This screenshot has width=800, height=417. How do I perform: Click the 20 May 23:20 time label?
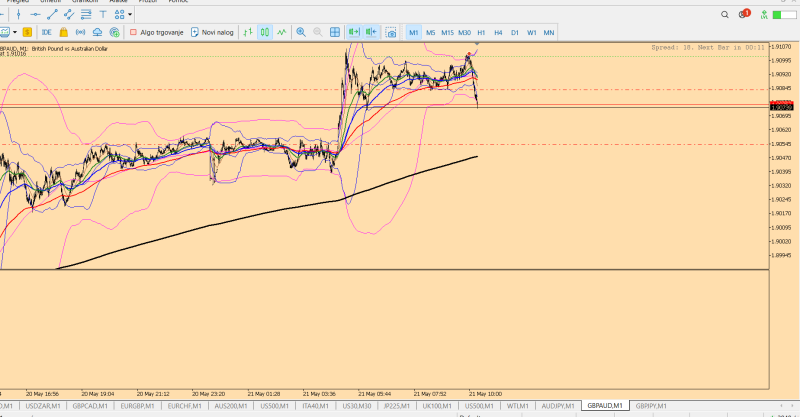[x=208, y=394]
